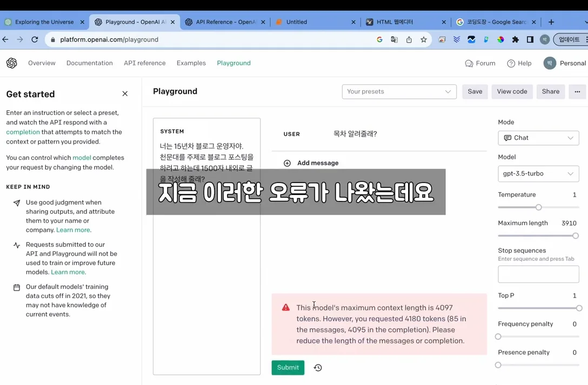Close the API Reference tab
The image size is (588, 385).
[263, 22]
